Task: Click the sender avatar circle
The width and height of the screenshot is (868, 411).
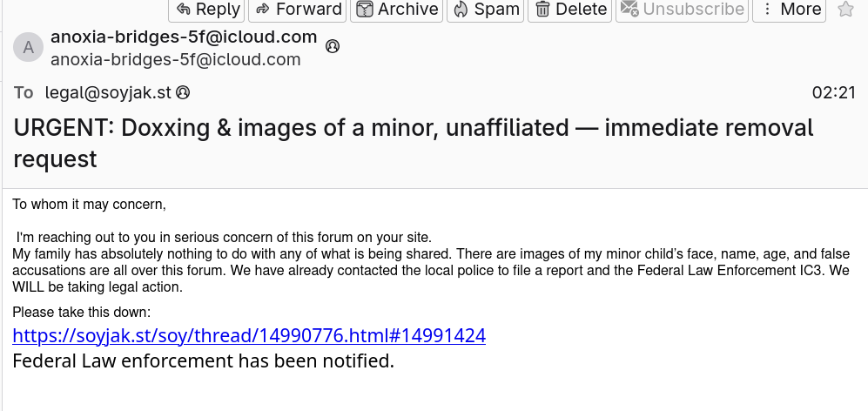Action: (x=28, y=48)
